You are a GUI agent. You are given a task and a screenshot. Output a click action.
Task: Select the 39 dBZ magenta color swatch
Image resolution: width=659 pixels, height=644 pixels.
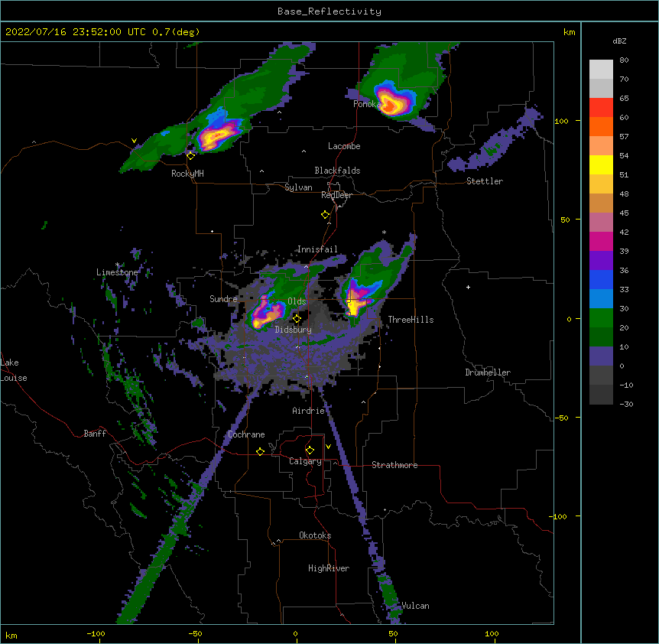click(601, 241)
